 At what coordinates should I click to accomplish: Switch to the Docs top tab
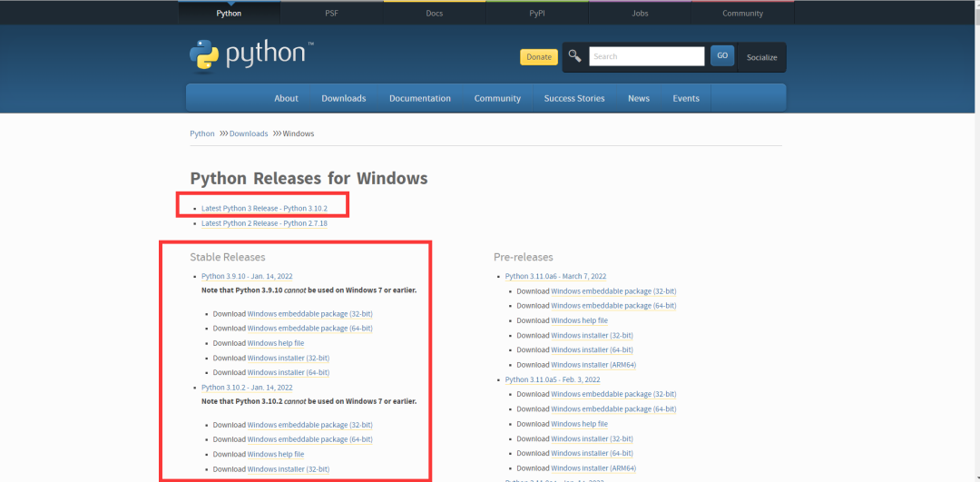[x=435, y=13]
